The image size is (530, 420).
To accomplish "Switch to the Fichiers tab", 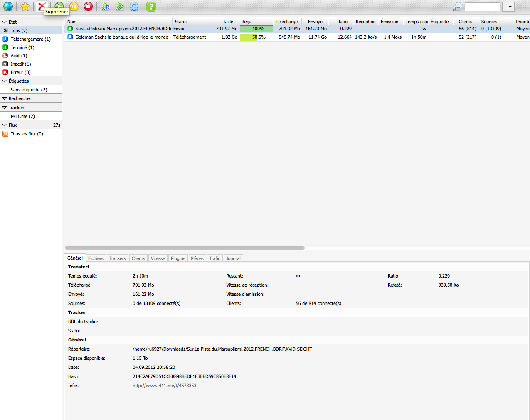I will coord(96,258).
